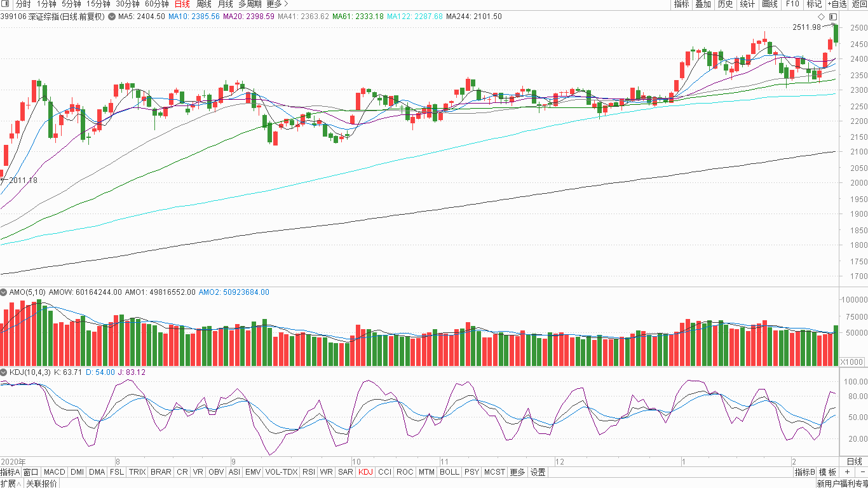Screen dimensions: 868x488
Task: Click the sidebar layout icon beside diamond
Action: click(832, 17)
